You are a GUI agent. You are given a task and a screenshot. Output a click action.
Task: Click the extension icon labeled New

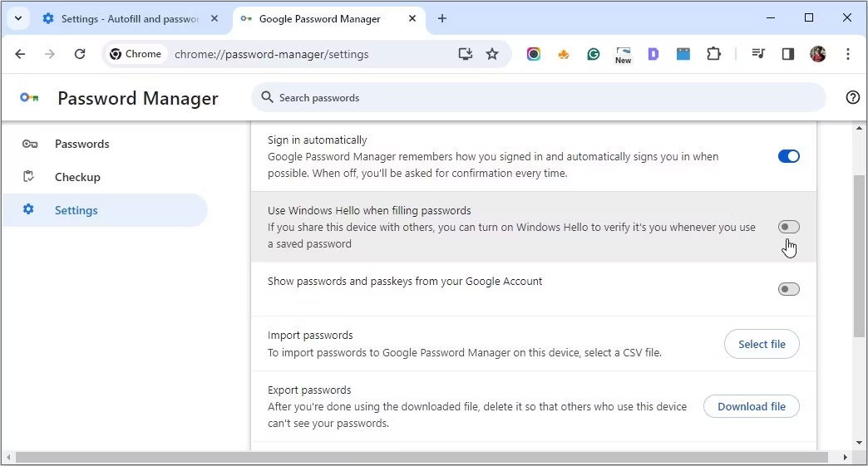[624, 55]
